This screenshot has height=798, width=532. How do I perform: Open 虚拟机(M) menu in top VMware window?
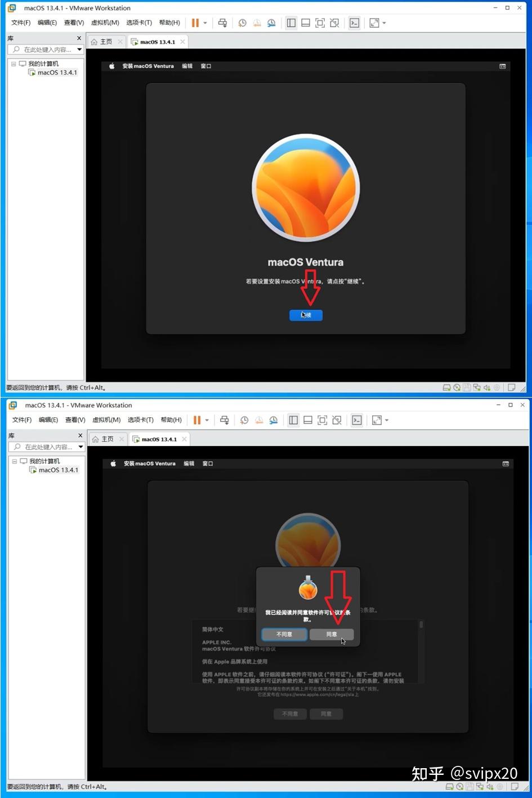click(x=105, y=23)
